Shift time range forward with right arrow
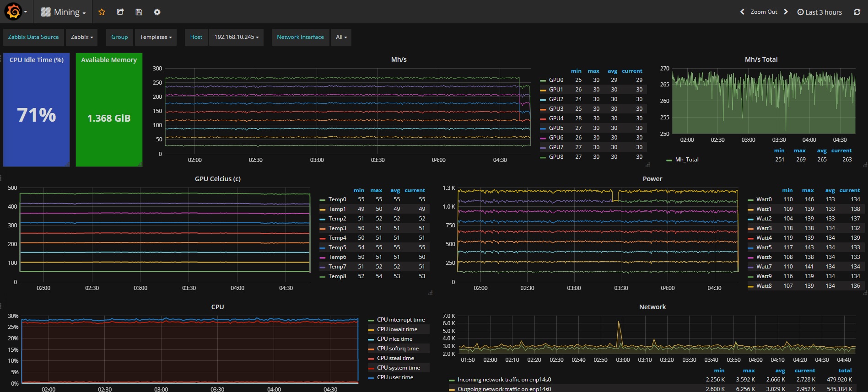The height and width of the screenshot is (392, 868). click(786, 12)
